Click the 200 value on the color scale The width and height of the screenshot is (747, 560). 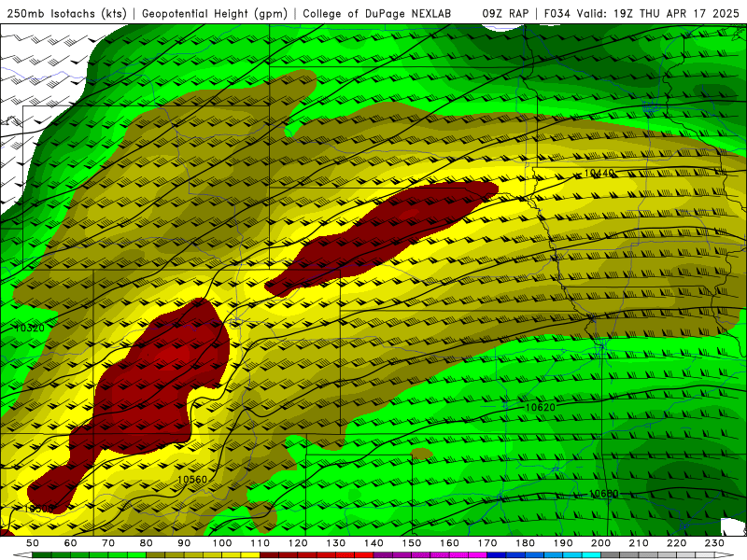coord(601,543)
